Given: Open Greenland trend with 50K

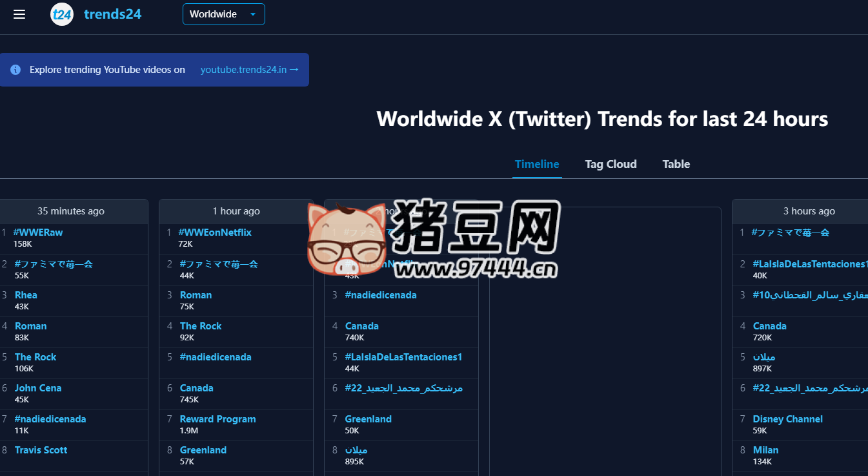Looking at the screenshot, I should pyautogui.click(x=368, y=419).
